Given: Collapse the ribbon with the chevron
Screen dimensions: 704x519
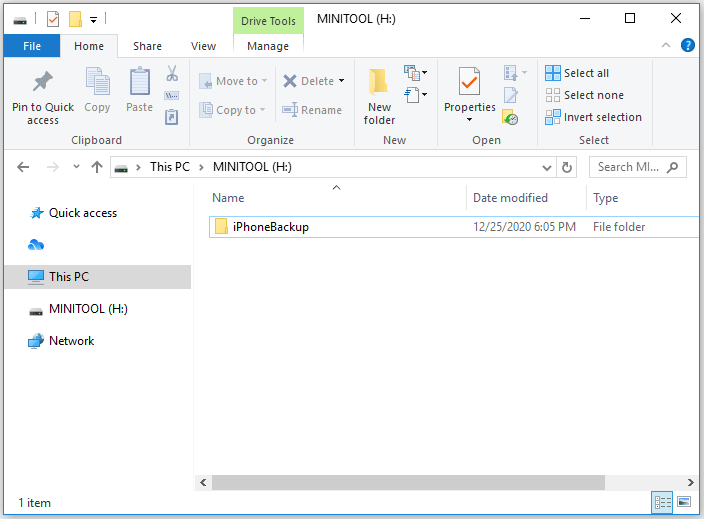Looking at the screenshot, I should point(666,45).
